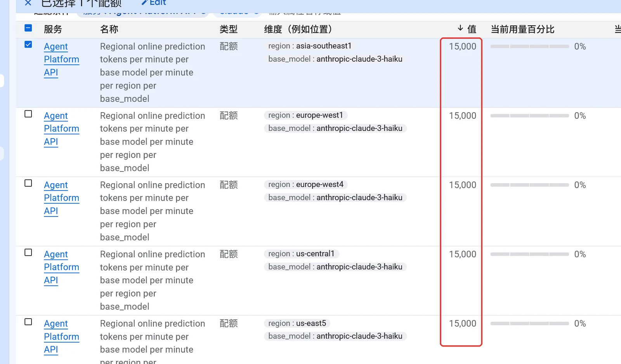The height and width of the screenshot is (364, 621).
Task: Open Agent Platform API link in us-central1 row
Action: coord(61,267)
